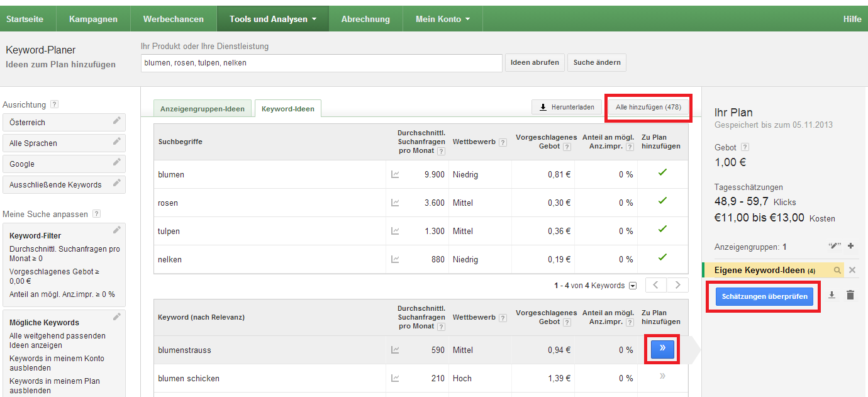Open the help icon next to "Wettbewerb"

pyautogui.click(x=502, y=142)
